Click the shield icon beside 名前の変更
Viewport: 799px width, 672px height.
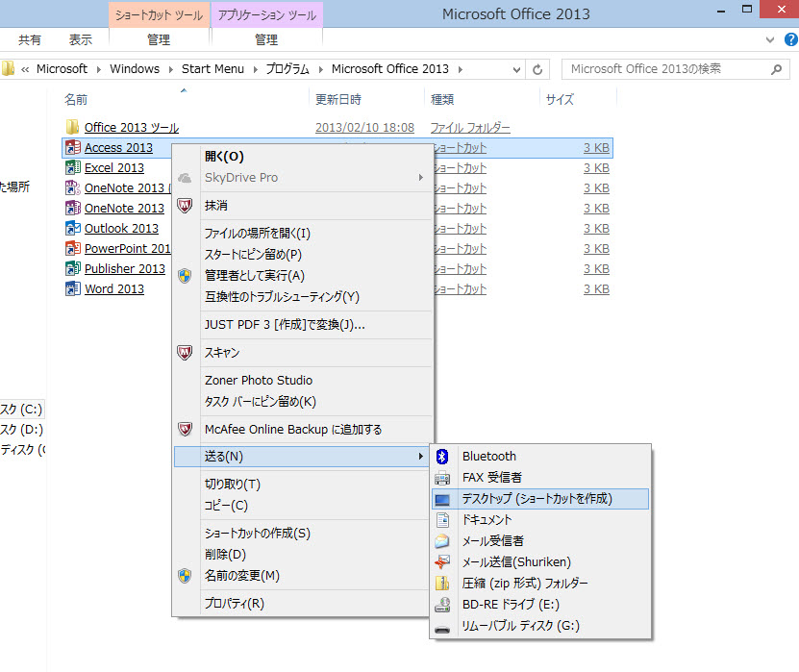185,576
